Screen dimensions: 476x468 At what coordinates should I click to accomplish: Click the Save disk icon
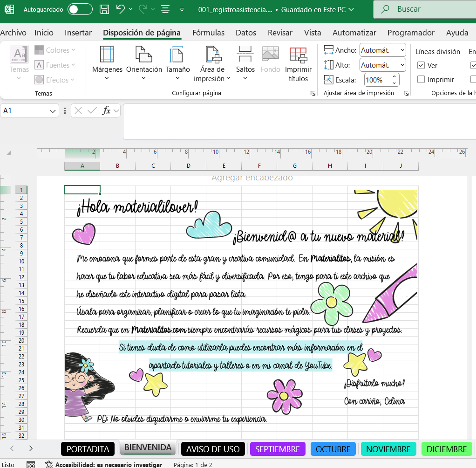[104, 9]
